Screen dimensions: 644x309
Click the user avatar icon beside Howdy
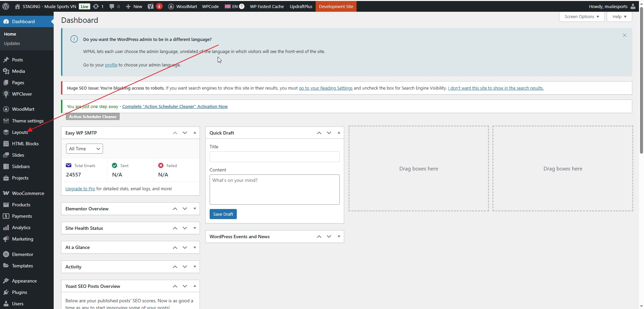[x=633, y=6]
